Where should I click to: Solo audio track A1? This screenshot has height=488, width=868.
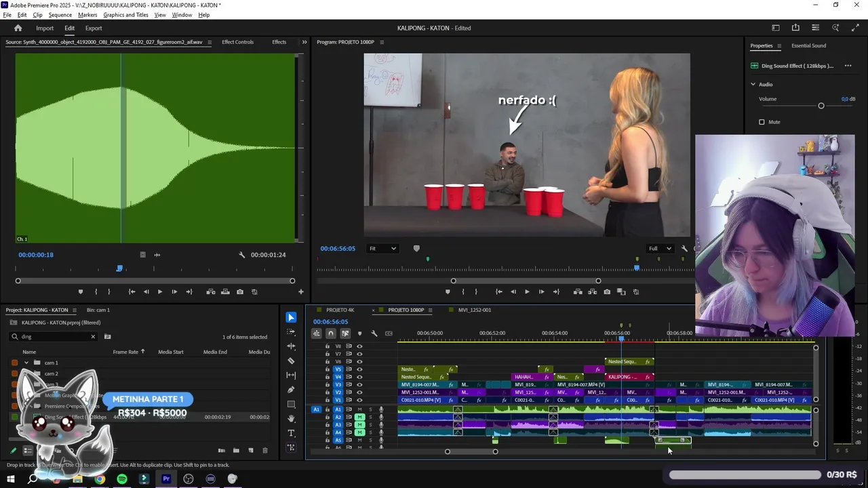(x=370, y=409)
